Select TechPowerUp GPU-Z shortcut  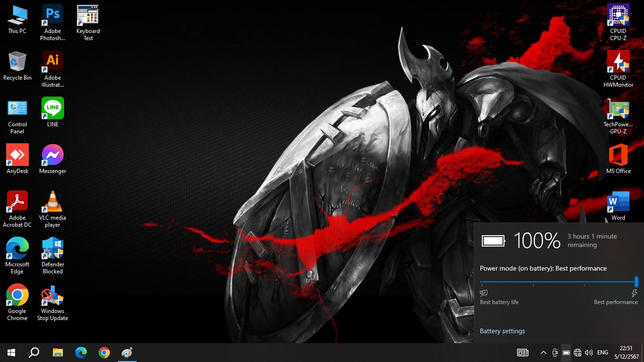coord(619,116)
